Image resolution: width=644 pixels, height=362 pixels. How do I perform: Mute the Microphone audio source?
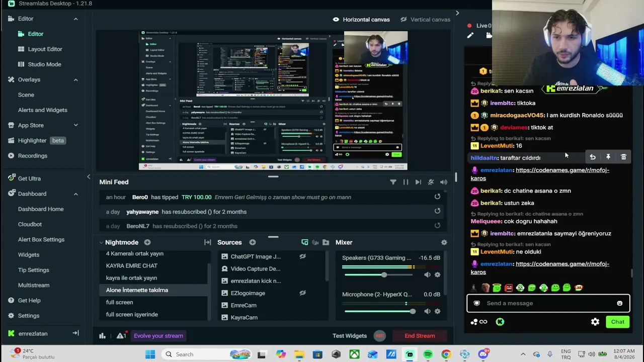point(427,311)
